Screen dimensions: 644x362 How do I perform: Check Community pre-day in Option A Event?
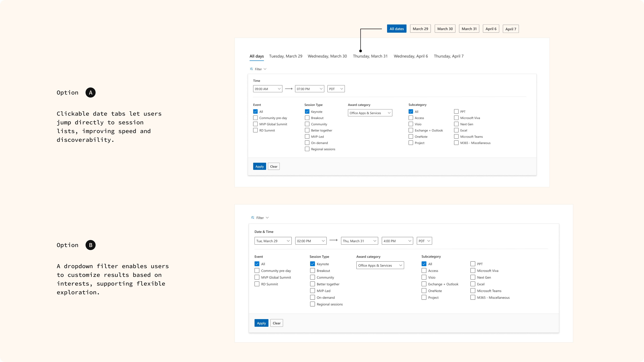[255, 118]
